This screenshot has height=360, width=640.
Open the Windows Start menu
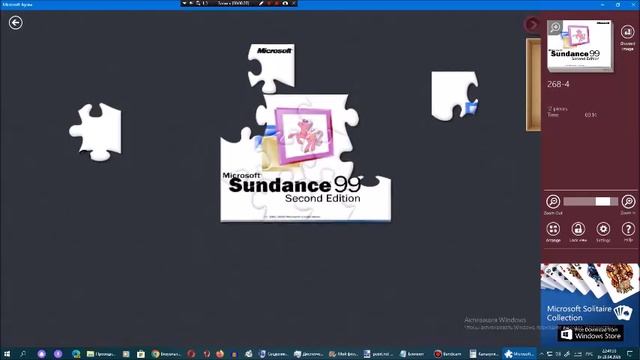(7, 354)
